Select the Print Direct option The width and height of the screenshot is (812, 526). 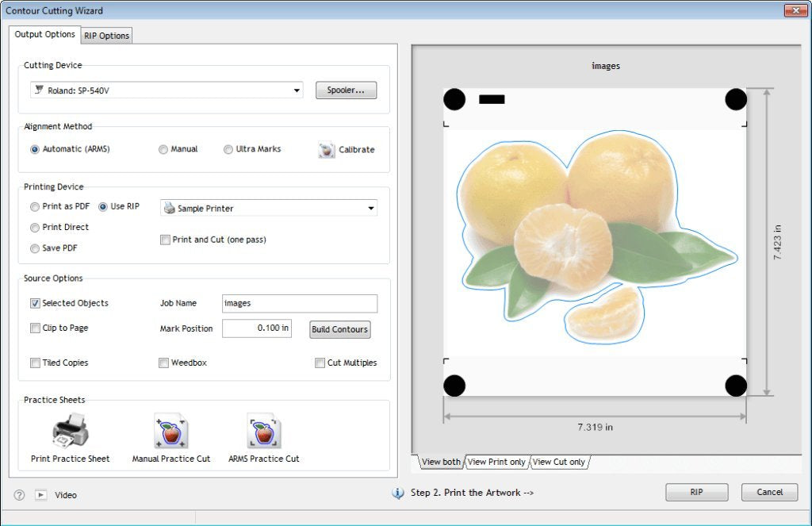(35, 227)
